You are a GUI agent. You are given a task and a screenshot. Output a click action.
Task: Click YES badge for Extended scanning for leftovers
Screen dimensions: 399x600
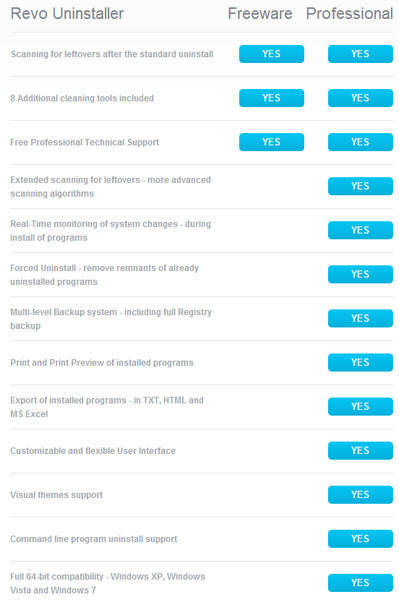coord(360,186)
